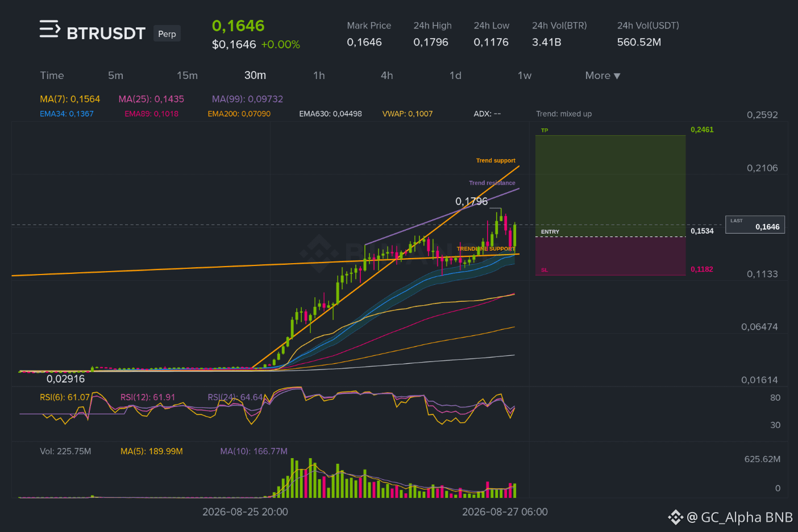798x532 pixels.
Task: Click the 24h Vol(USDT) value 560.52M
Action: (x=639, y=42)
